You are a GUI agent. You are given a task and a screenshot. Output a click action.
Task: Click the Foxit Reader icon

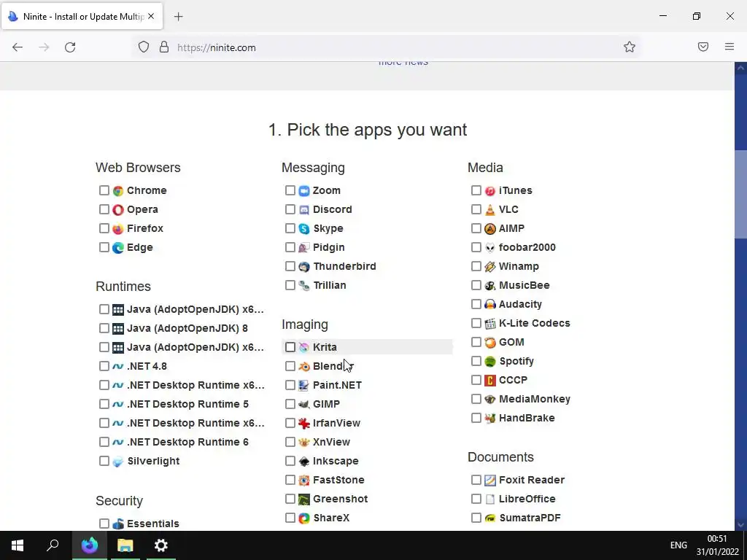point(489,480)
